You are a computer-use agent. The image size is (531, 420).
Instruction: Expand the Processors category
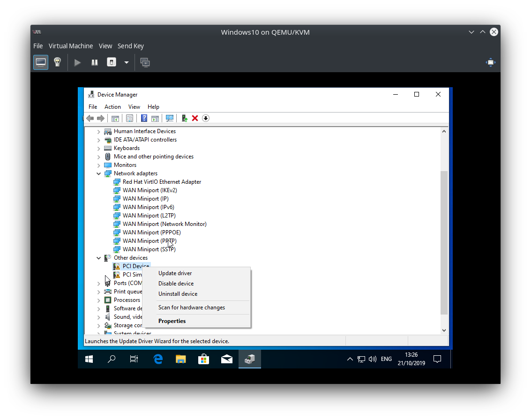click(x=98, y=300)
